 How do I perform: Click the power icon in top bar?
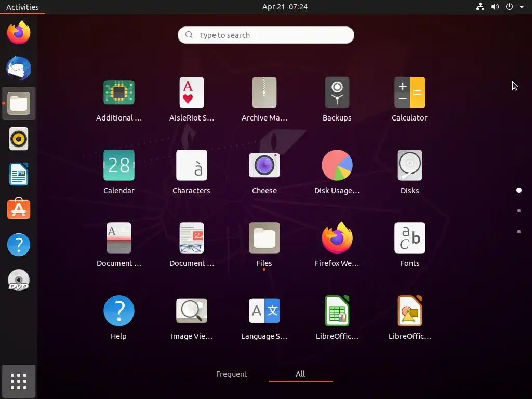coord(509,7)
